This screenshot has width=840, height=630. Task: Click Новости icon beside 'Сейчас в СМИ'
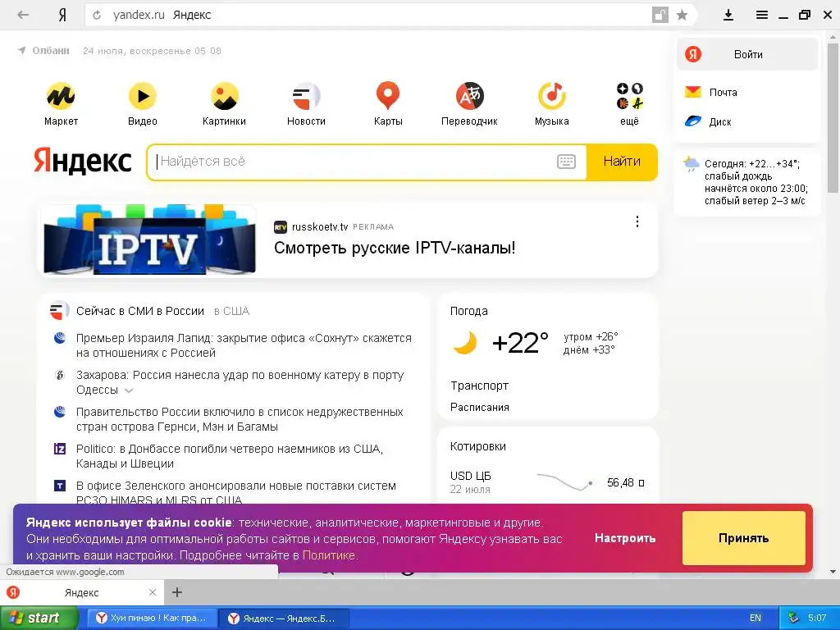(x=59, y=311)
